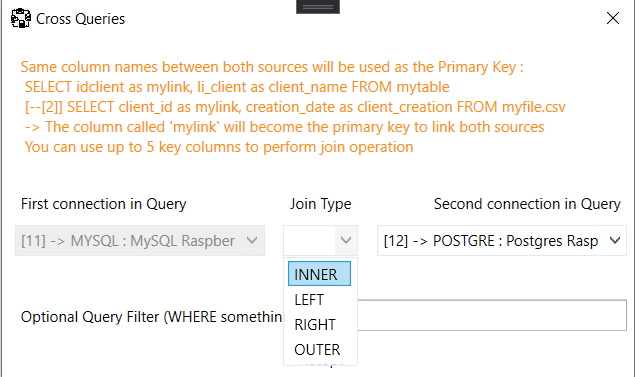Close the Cross Queries dialog
The width and height of the screenshot is (635, 377).
click(613, 18)
